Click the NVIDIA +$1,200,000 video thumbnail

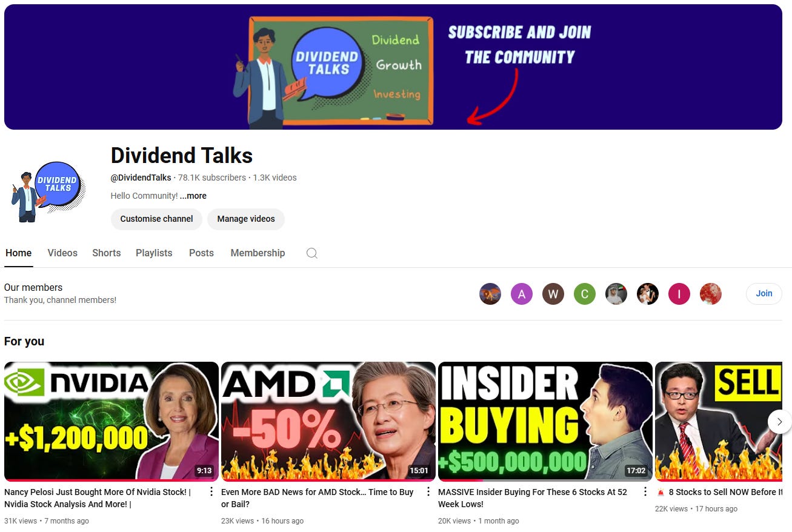tap(111, 421)
